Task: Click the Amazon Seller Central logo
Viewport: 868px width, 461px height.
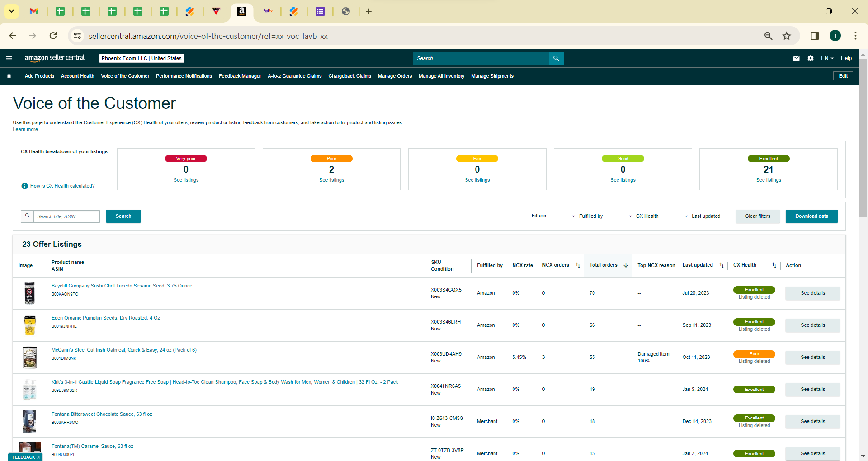Action: pyautogui.click(x=55, y=58)
